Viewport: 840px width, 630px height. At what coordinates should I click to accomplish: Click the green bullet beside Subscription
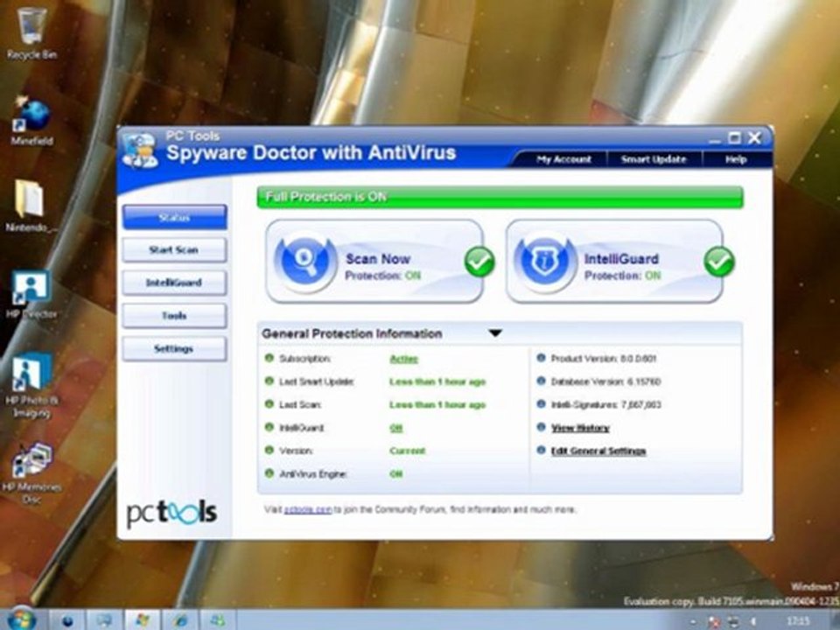269,358
